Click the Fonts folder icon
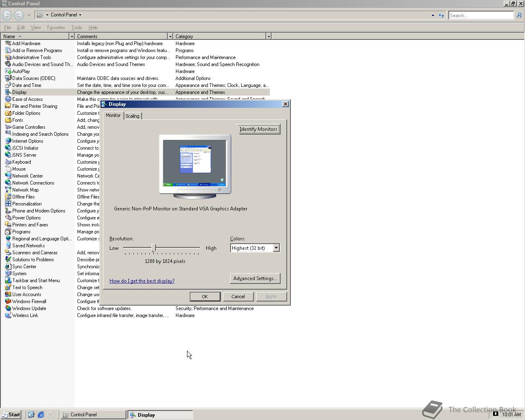This screenshot has height=420, width=525. (x=8, y=120)
